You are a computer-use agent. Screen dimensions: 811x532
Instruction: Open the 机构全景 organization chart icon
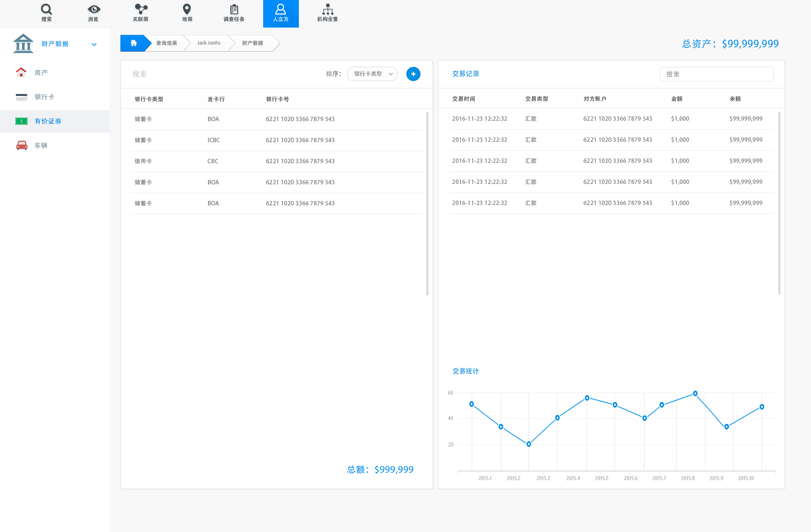coord(327,9)
